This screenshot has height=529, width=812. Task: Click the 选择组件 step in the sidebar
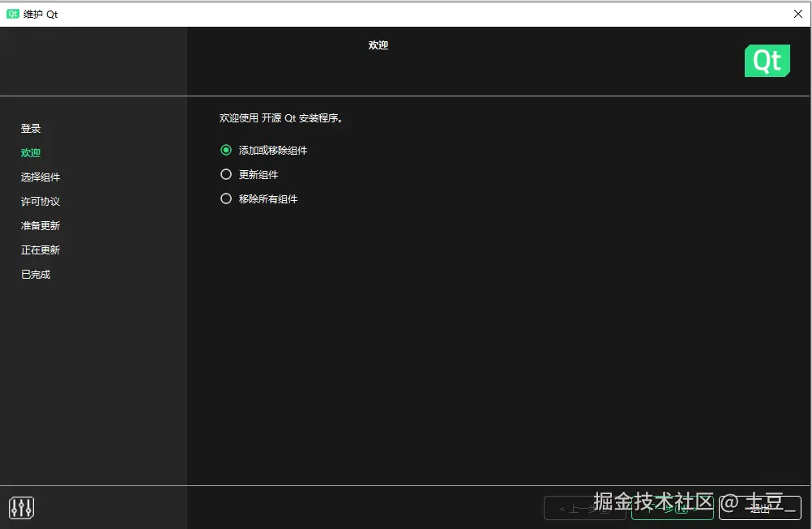(x=41, y=177)
